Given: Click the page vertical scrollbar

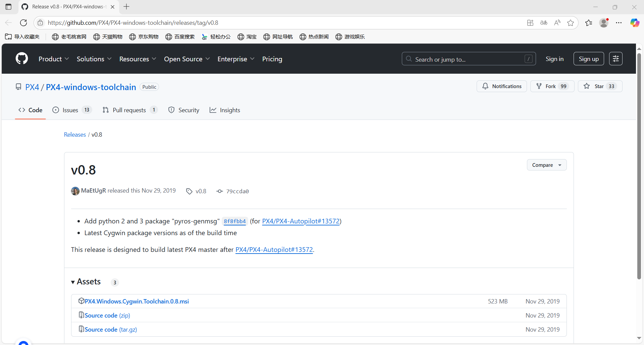Looking at the screenshot, I should coord(639,167).
